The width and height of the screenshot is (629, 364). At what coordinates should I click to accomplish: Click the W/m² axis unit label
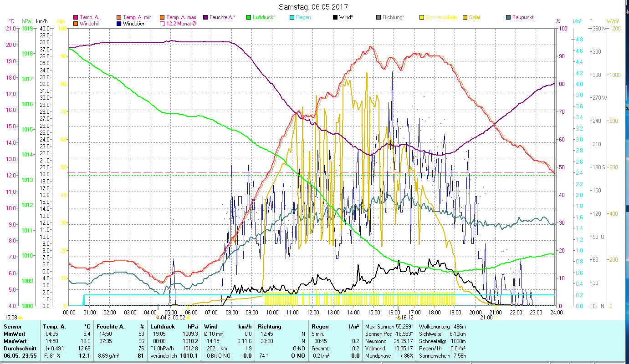pos(612,21)
